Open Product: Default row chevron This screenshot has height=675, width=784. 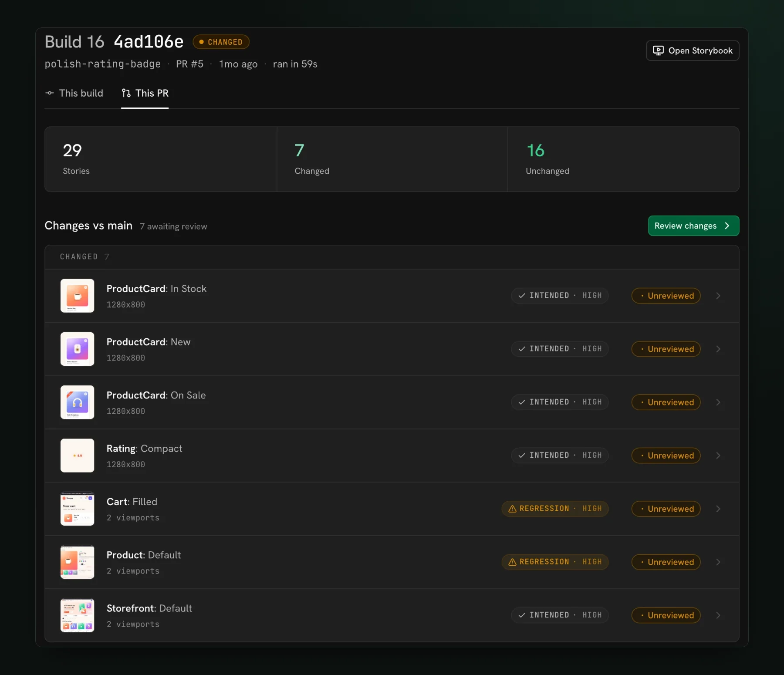718,562
